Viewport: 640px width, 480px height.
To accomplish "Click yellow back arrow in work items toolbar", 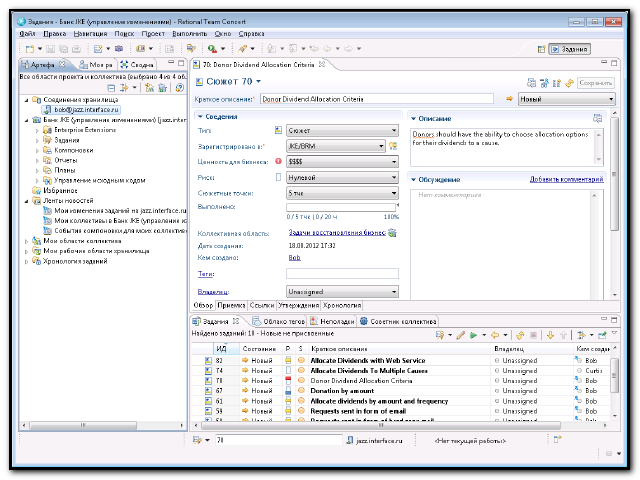I will pyautogui.click(x=495, y=335).
